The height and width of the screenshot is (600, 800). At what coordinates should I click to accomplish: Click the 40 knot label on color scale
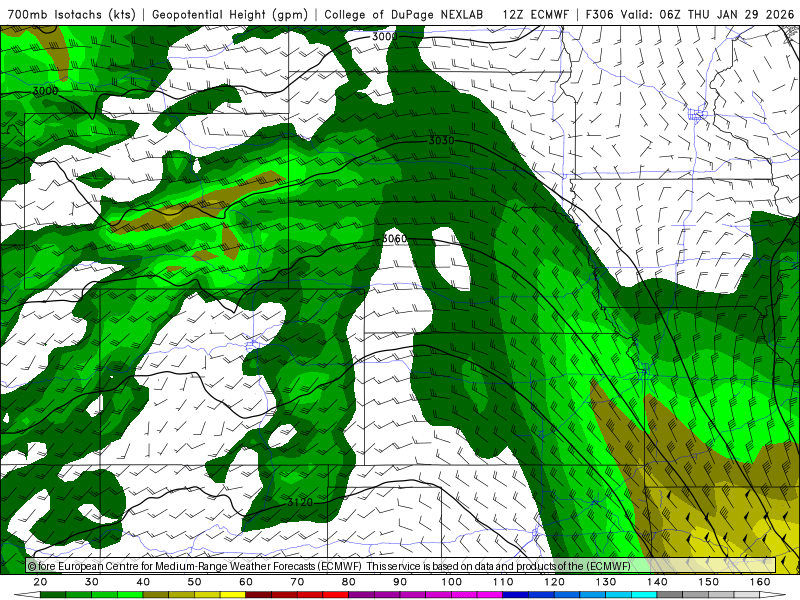pos(143,582)
